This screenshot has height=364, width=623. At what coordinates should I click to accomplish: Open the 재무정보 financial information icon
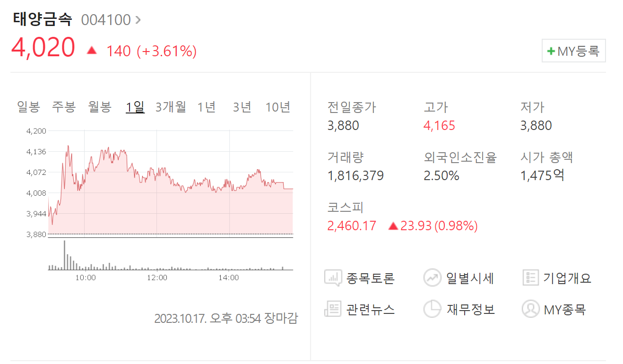pyautogui.click(x=433, y=309)
